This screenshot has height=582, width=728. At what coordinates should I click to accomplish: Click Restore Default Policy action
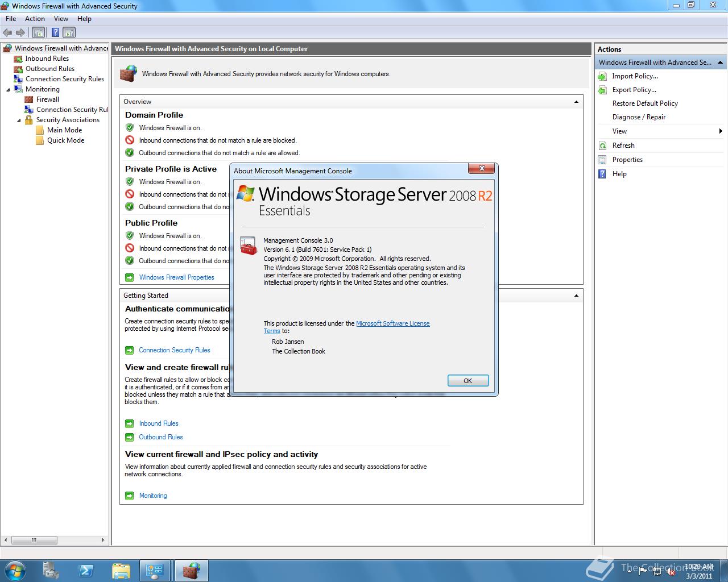645,103
